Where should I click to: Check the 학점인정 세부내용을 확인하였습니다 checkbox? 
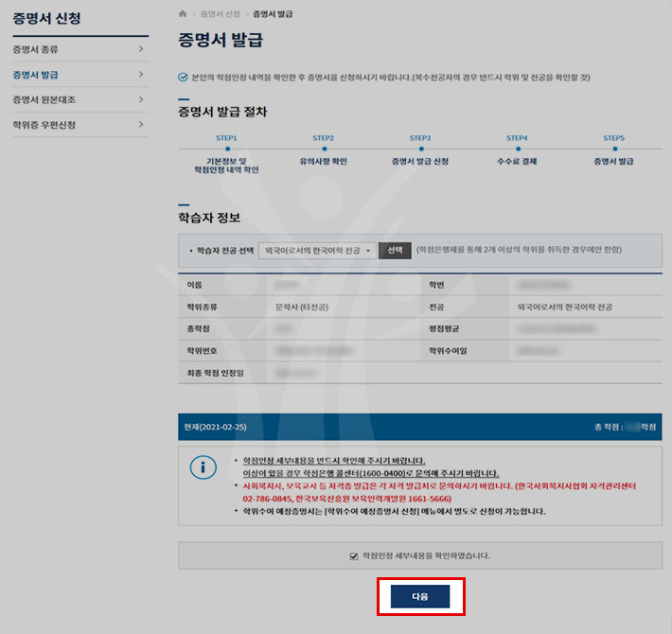pyautogui.click(x=353, y=555)
